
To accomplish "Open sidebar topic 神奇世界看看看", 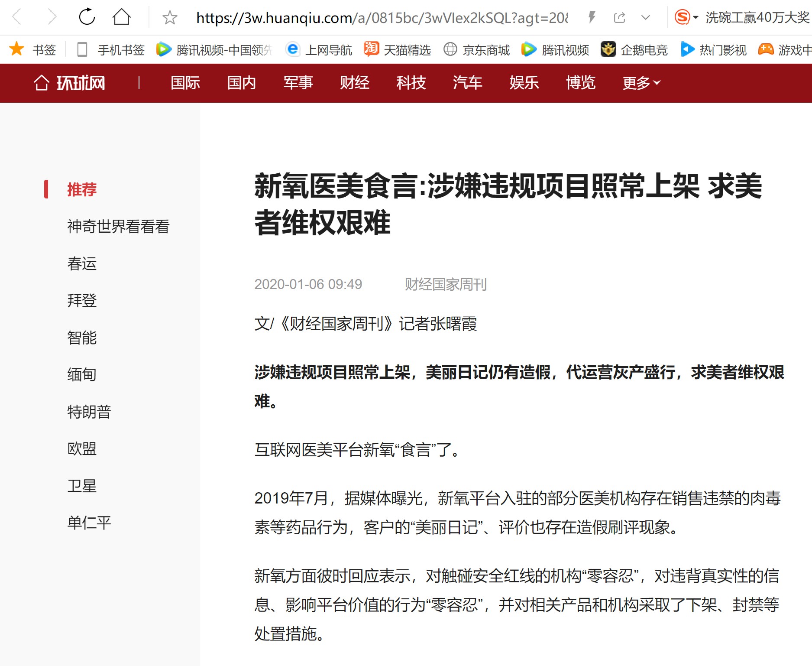I will [x=118, y=227].
